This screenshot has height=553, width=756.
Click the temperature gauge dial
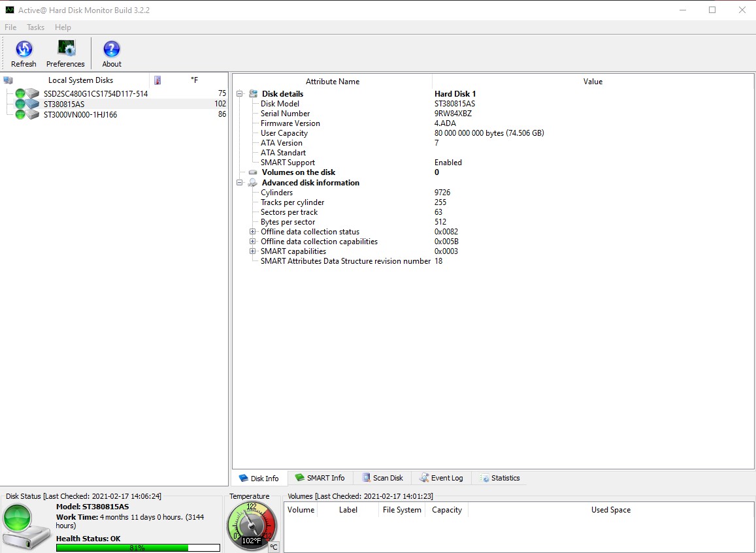tap(252, 525)
